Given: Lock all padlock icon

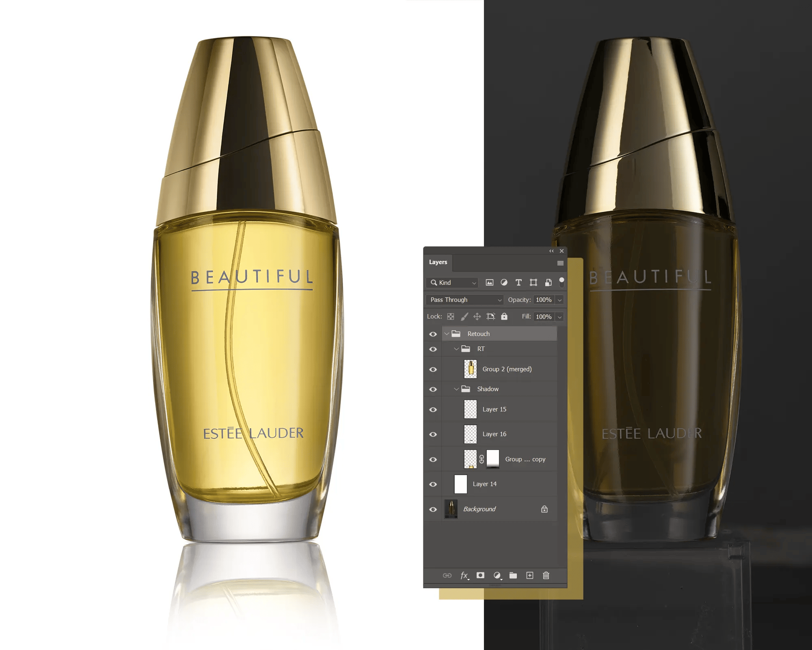Looking at the screenshot, I should click(504, 316).
